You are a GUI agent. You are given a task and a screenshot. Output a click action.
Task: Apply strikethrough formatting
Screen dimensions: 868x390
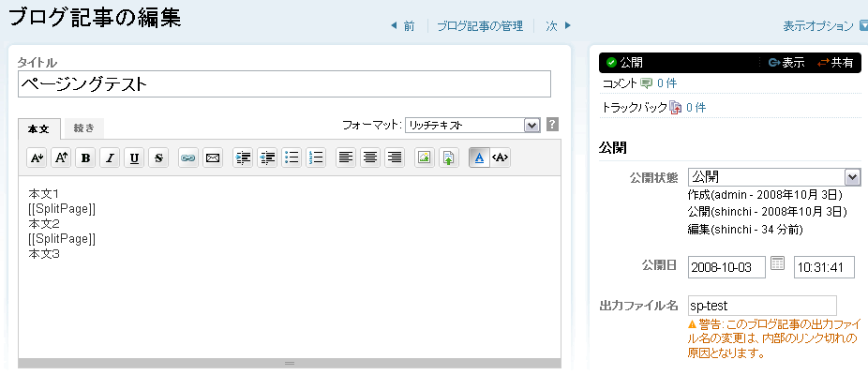158,157
